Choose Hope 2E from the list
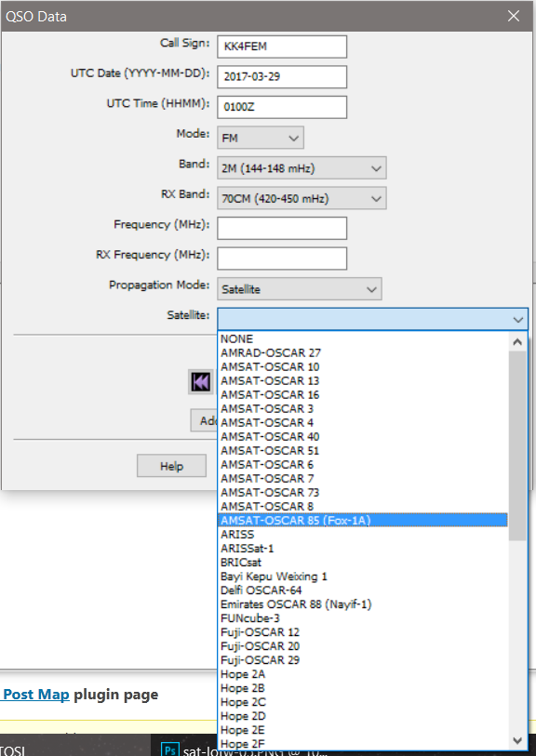 tap(363, 730)
